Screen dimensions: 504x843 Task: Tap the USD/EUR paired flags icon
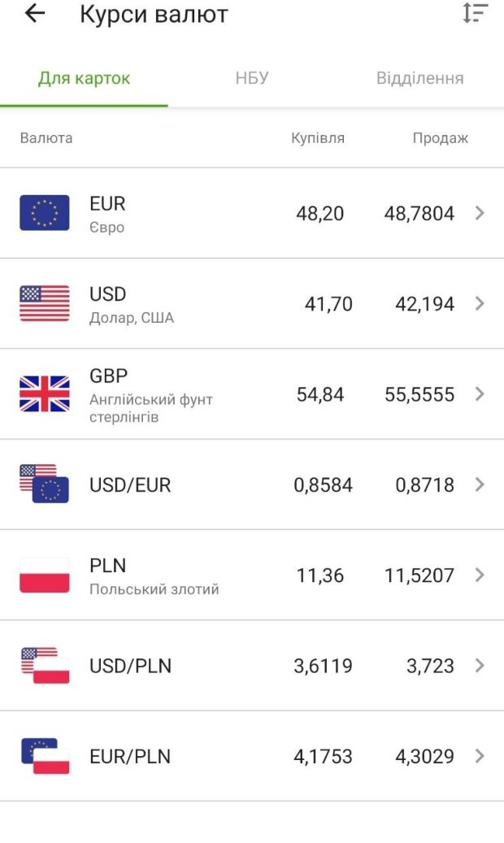(45, 485)
